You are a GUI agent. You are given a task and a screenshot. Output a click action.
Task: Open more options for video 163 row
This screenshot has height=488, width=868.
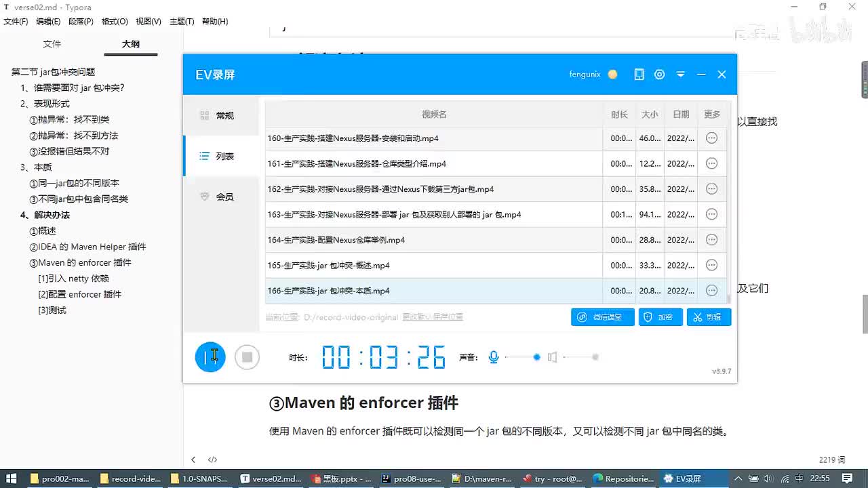click(711, 214)
